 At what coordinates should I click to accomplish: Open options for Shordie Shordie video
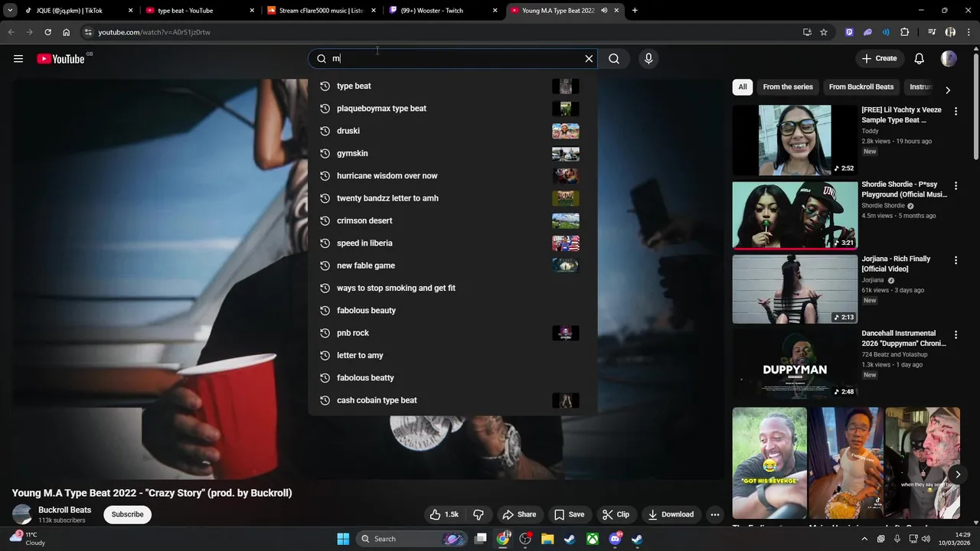[955, 185]
